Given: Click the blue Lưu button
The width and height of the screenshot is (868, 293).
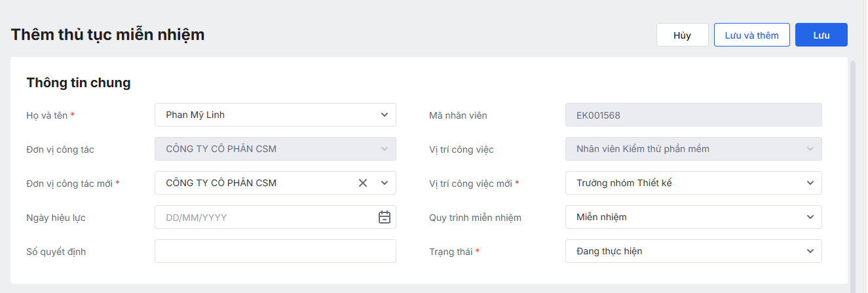Looking at the screenshot, I should pos(821,35).
